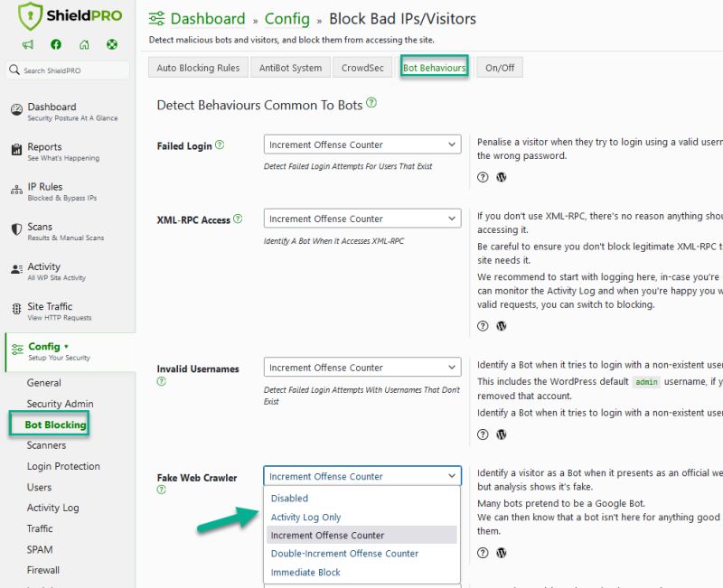Go to Dashboard breadcrumb link
This screenshot has width=723, height=588.
click(208, 18)
